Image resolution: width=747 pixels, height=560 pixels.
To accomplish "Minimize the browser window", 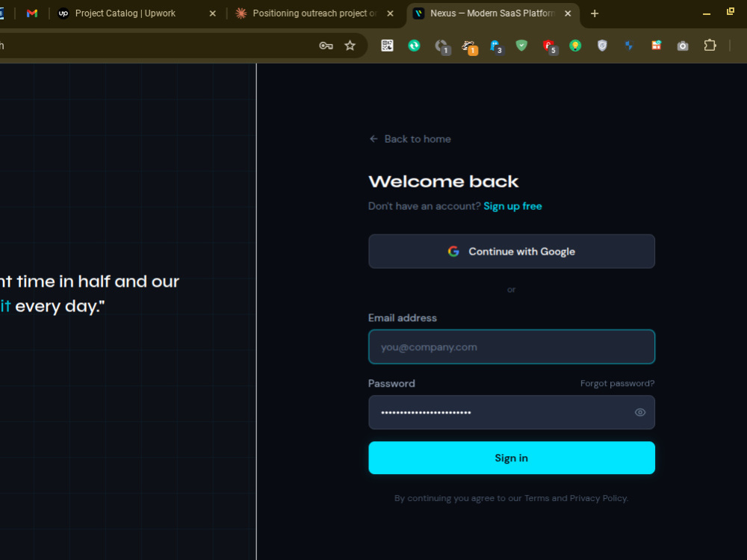I will (x=707, y=13).
